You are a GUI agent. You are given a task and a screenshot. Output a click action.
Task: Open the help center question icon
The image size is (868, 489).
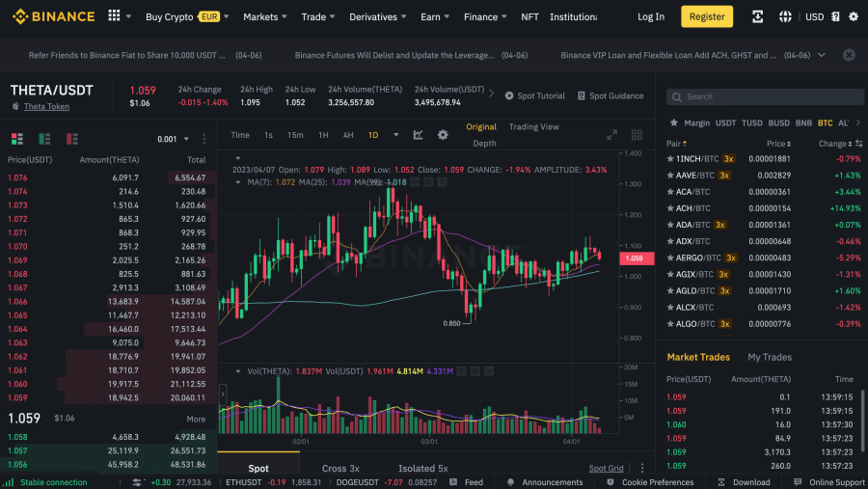pyautogui.click(x=835, y=16)
